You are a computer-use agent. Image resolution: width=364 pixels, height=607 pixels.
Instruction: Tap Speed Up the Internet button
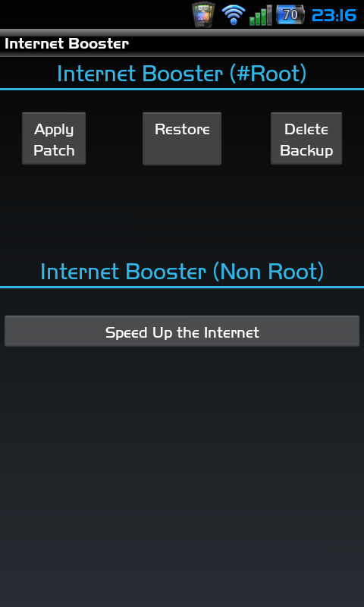[x=182, y=331]
